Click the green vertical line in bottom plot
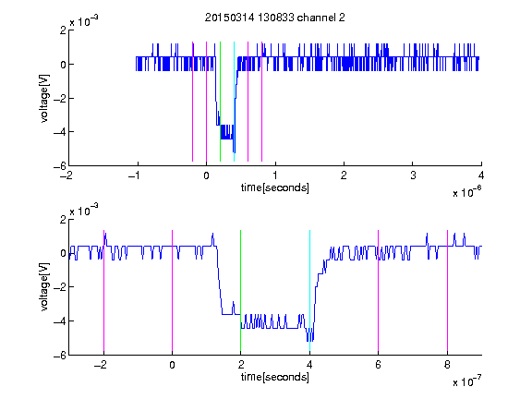 (x=240, y=291)
